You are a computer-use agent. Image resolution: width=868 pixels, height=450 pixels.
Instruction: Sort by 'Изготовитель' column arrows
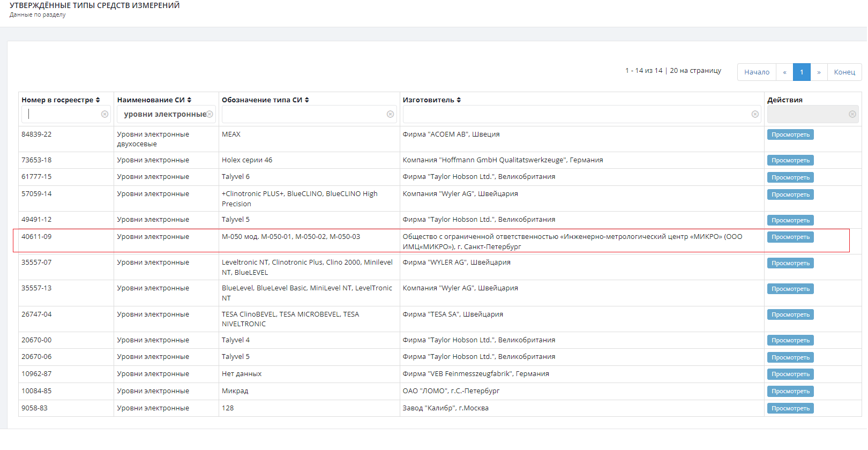coord(459,100)
